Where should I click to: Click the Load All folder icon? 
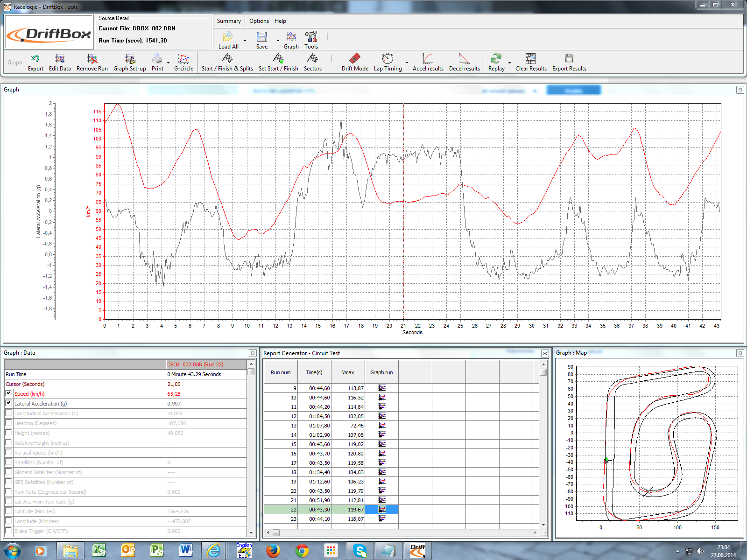pyautogui.click(x=228, y=36)
